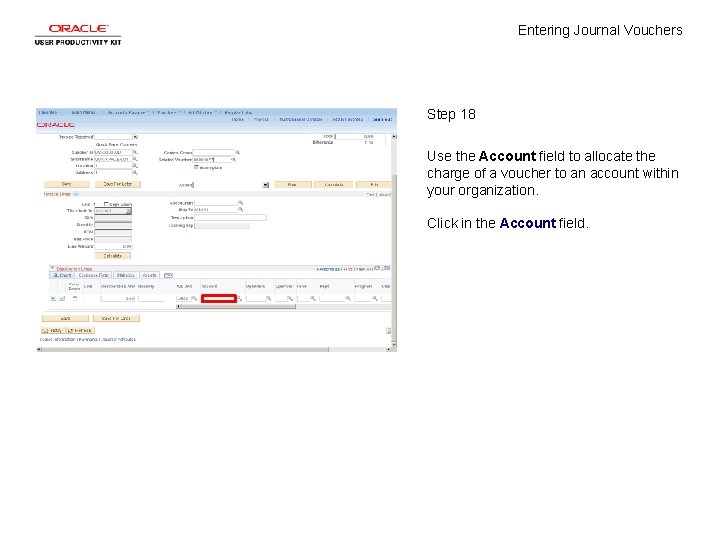Screen dimensions: 720x540
Task: Click the Refresh button
Action: [x=80, y=331]
